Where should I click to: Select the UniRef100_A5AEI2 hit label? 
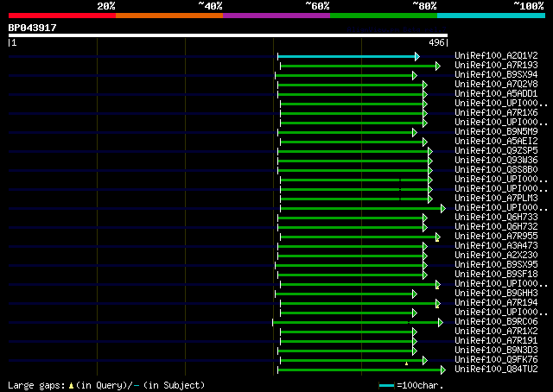click(x=496, y=142)
